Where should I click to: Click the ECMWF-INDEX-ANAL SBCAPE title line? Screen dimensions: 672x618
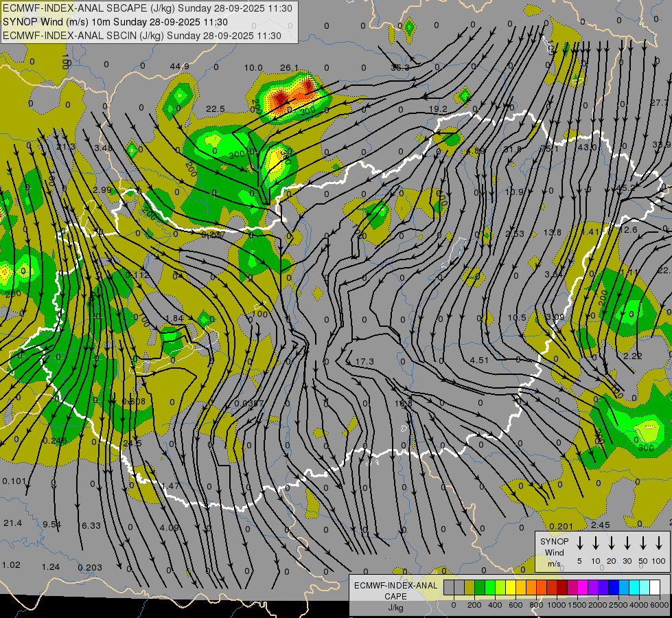pyautogui.click(x=148, y=8)
